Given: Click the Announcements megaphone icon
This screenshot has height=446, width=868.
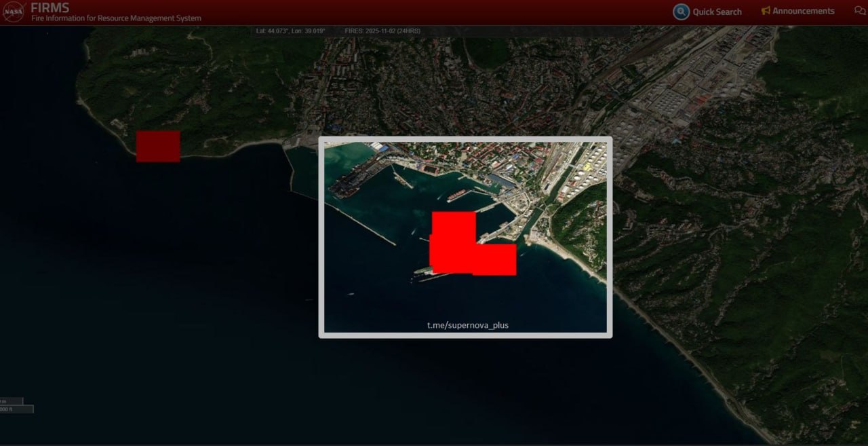Looking at the screenshot, I should pyautogui.click(x=766, y=10).
